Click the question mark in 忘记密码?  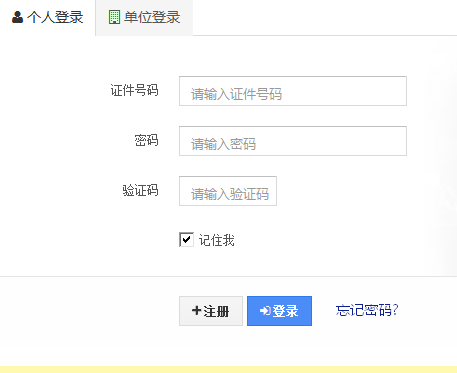[x=395, y=310]
